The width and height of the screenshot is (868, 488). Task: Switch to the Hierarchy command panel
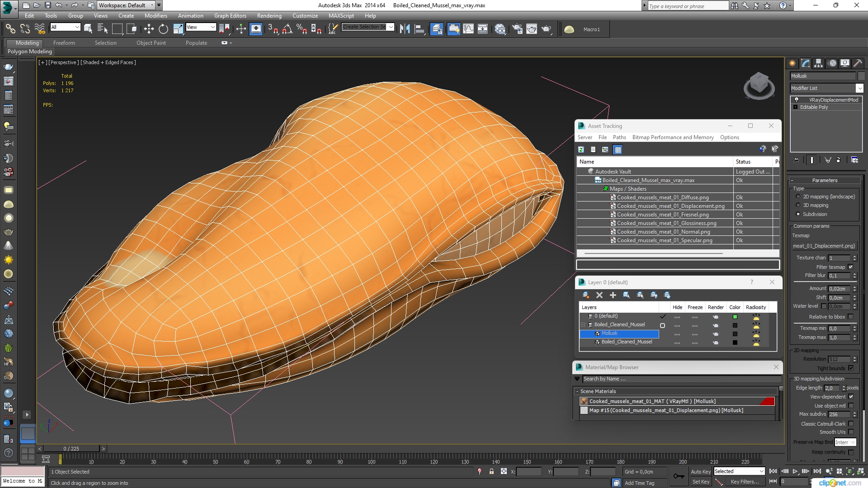coord(819,63)
